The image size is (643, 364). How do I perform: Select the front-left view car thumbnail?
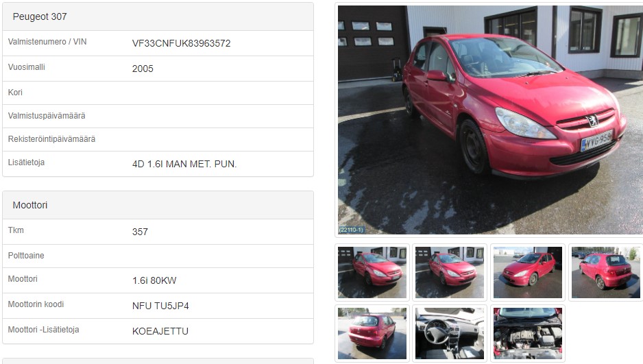527,272
